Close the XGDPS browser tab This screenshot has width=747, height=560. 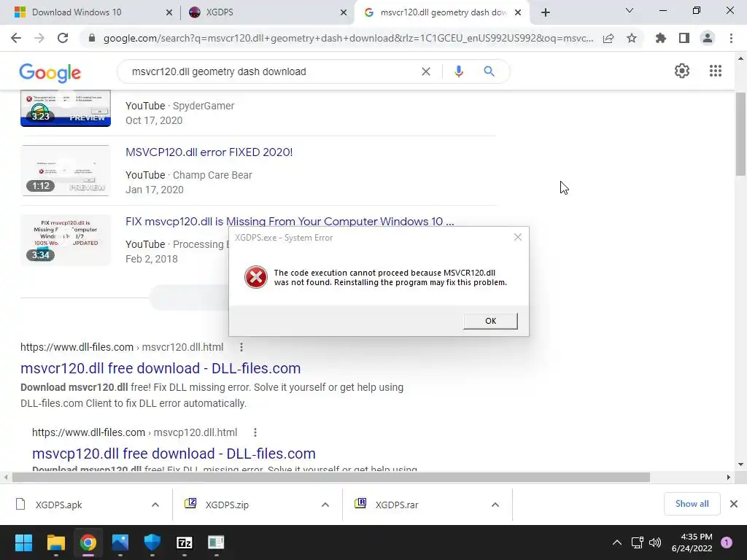(344, 13)
